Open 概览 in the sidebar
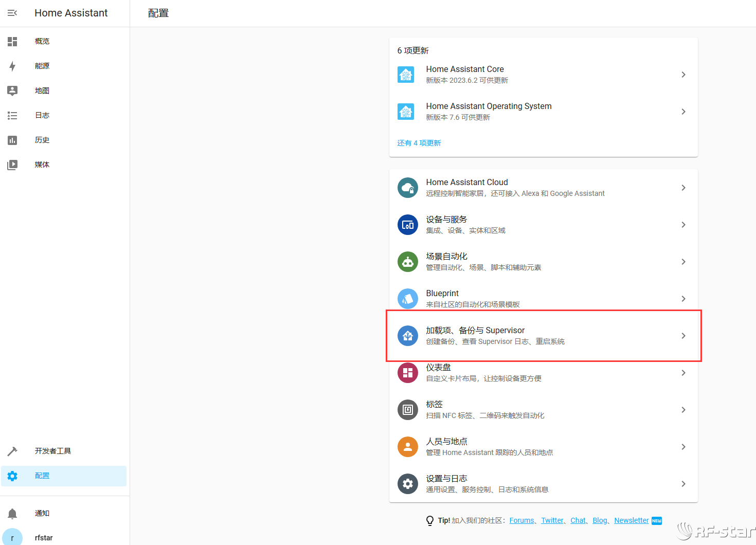The image size is (756, 545). 64,41
